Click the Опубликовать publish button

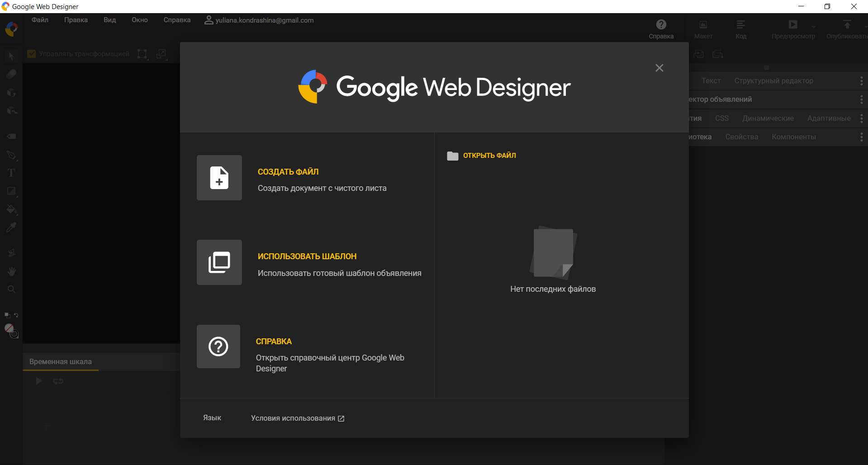pos(847,29)
